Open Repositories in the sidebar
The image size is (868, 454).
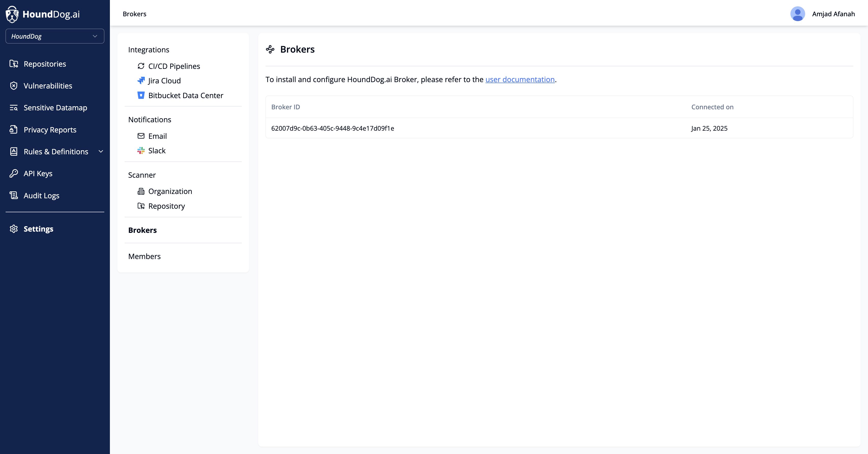[45, 64]
